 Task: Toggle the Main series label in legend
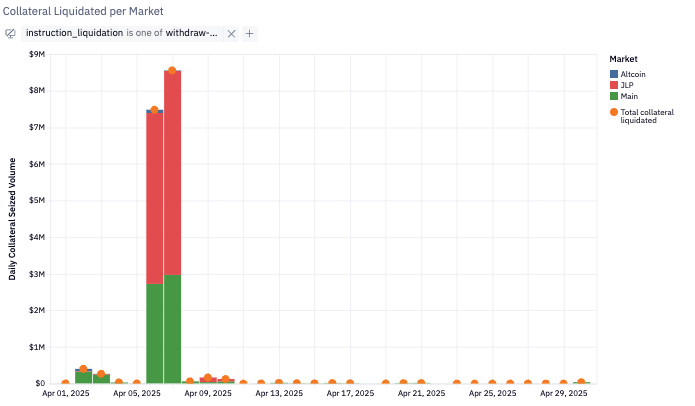630,96
